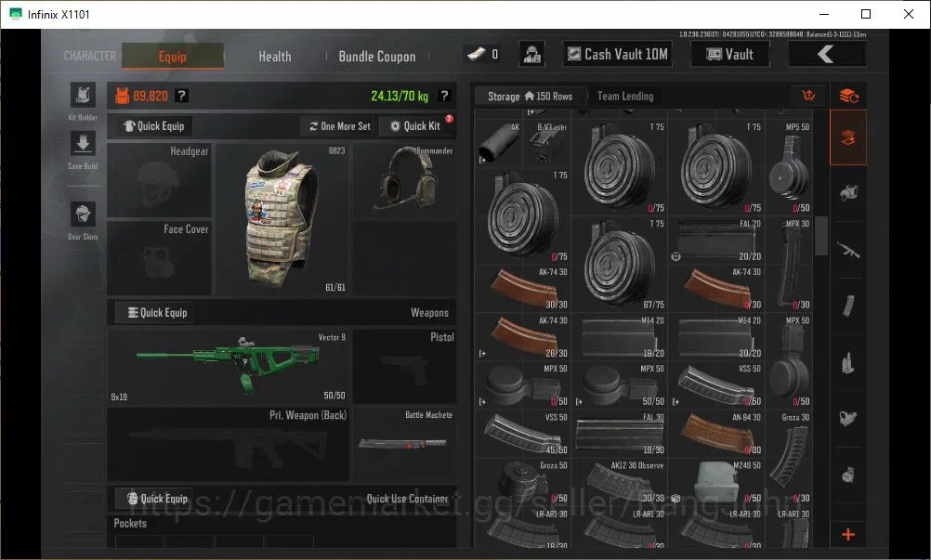Switch to the Health tab
The image size is (931, 560).
(275, 57)
